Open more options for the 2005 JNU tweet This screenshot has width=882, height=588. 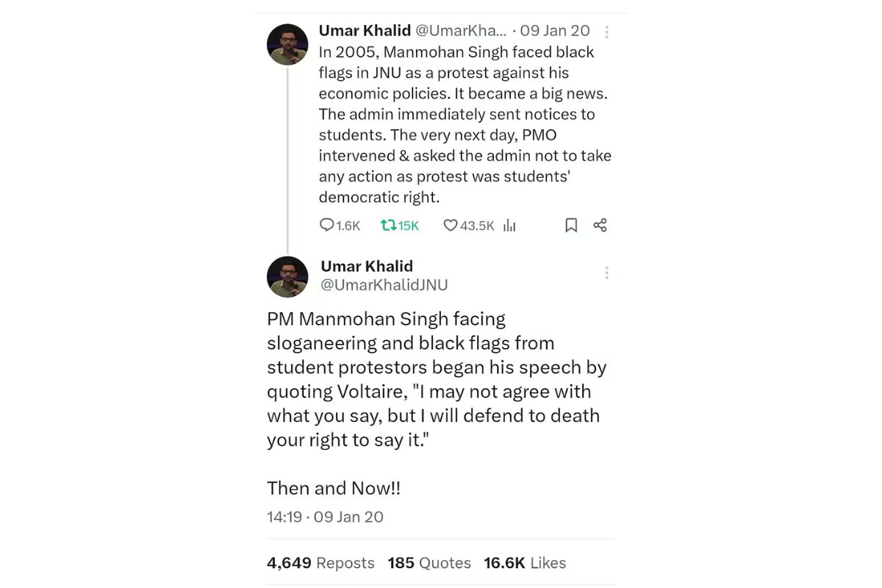(606, 32)
